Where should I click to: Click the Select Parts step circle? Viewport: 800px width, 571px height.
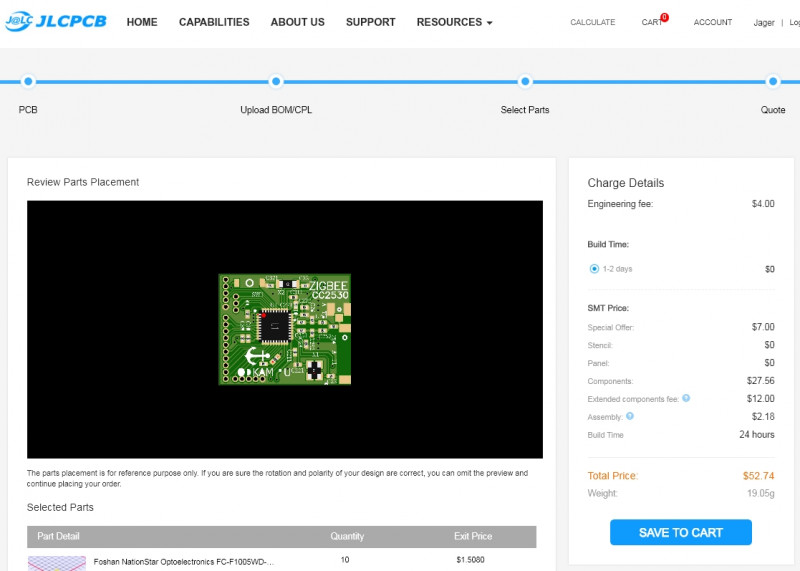point(524,82)
